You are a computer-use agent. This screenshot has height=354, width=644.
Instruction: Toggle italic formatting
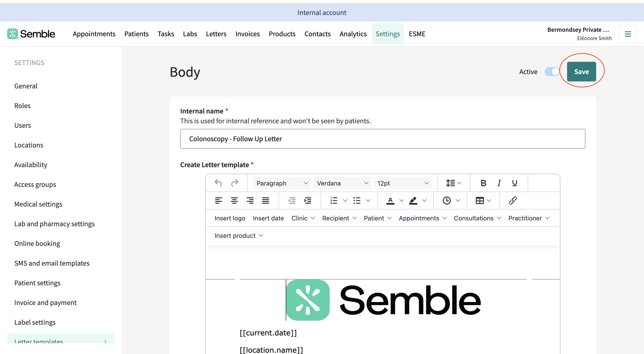pyautogui.click(x=499, y=183)
